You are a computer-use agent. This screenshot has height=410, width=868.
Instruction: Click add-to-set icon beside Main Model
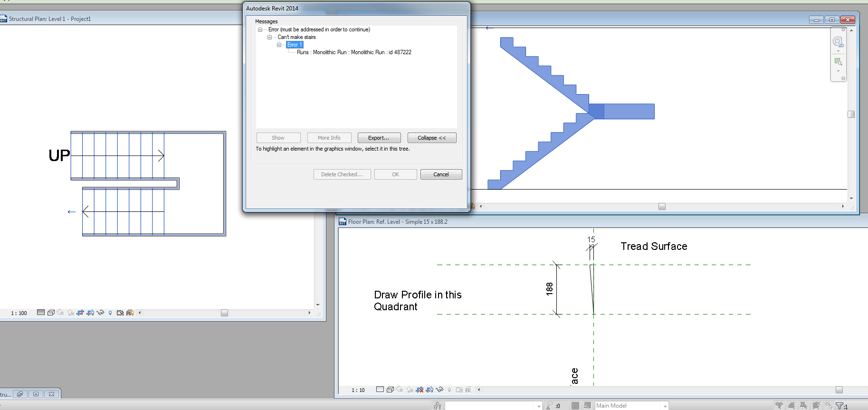point(587,406)
